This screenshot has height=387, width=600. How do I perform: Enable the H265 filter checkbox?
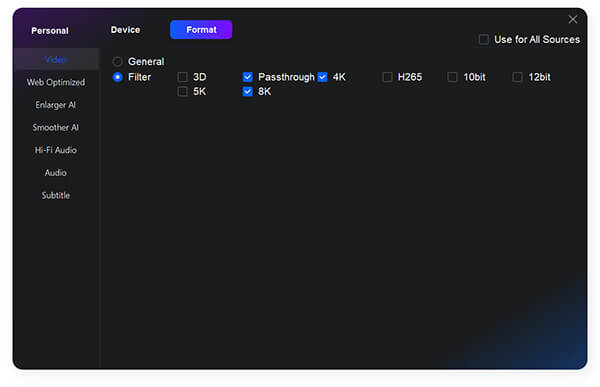[x=387, y=77]
